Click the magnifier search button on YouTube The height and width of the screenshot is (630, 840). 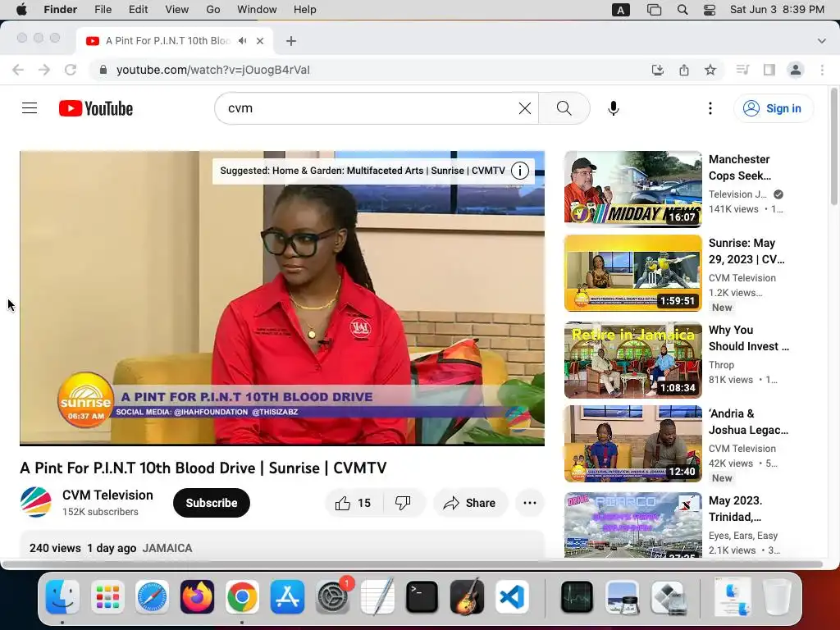tap(564, 108)
